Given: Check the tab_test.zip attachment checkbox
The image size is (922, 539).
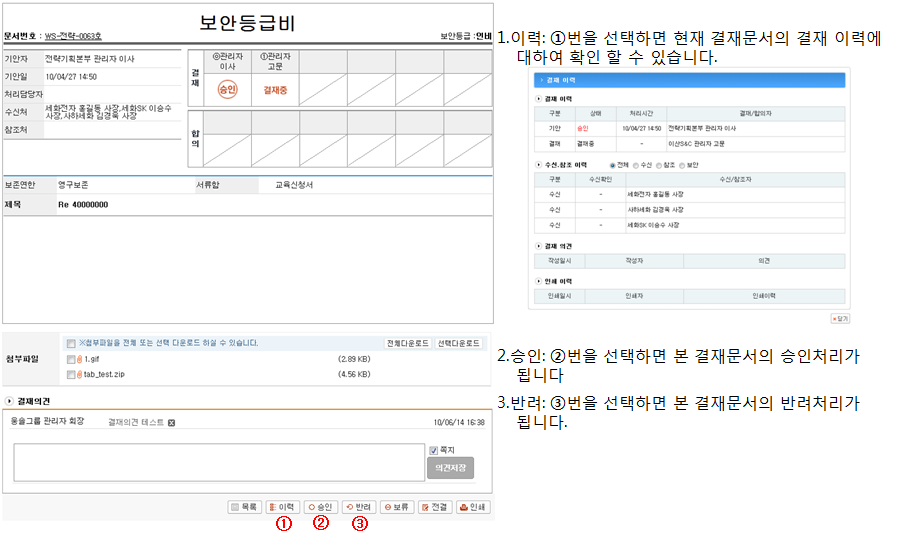Looking at the screenshot, I should pyautogui.click(x=70, y=375).
